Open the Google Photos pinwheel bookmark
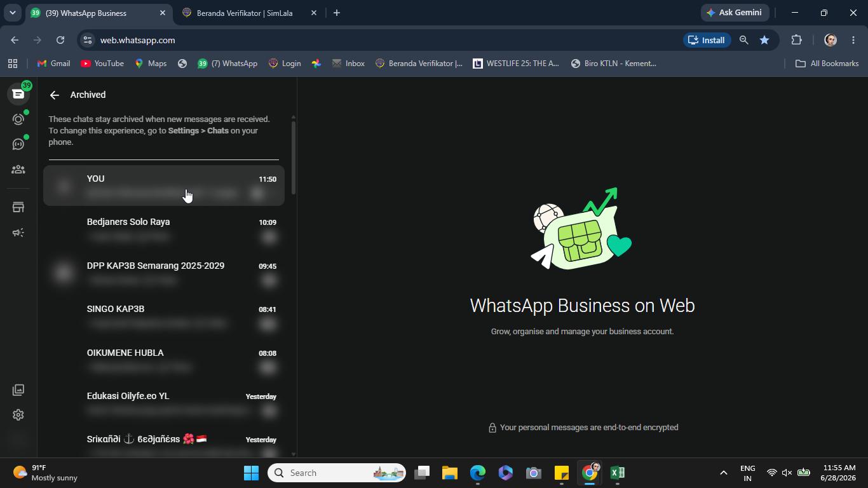Viewport: 868px width, 488px height. 316,64
